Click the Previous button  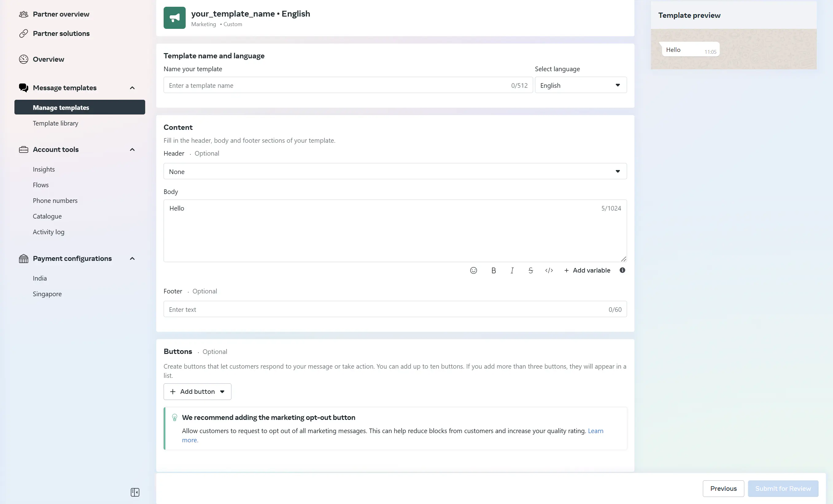pos(723,488)
